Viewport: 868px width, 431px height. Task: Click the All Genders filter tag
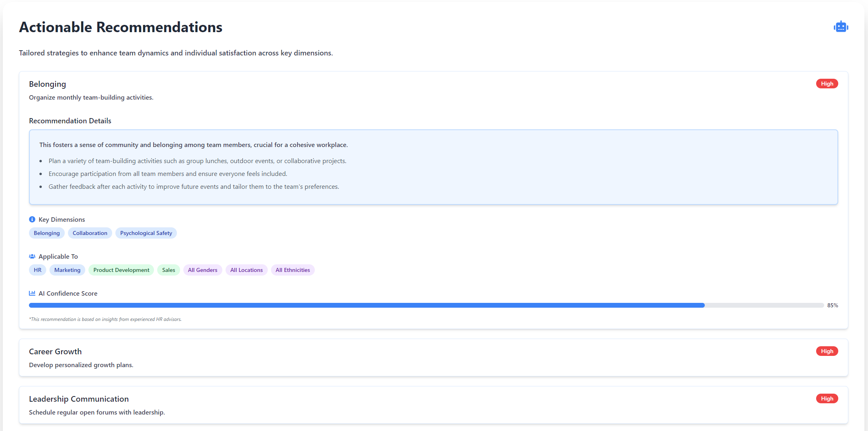(202, 270)
